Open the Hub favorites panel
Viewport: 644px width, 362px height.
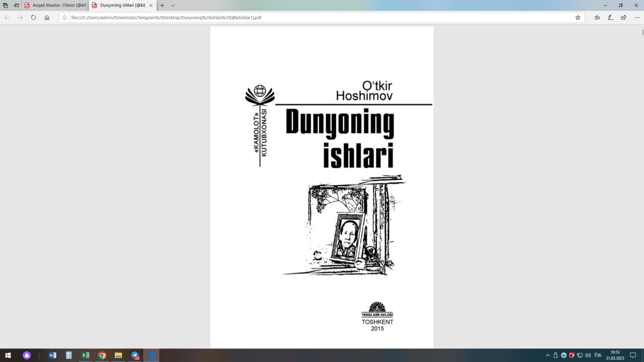pyautogui.click(x=597, y=17)
